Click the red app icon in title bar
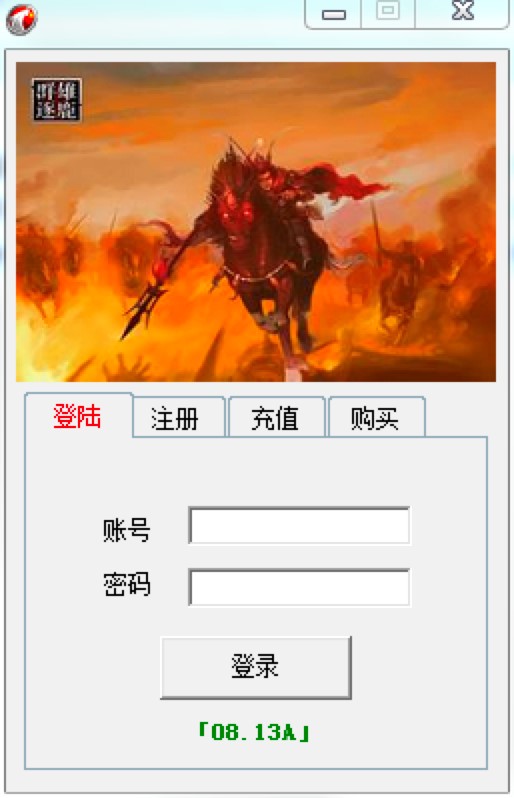Viewport: 514px width, 798px height. pyautogui.click(x=21, y=19)
